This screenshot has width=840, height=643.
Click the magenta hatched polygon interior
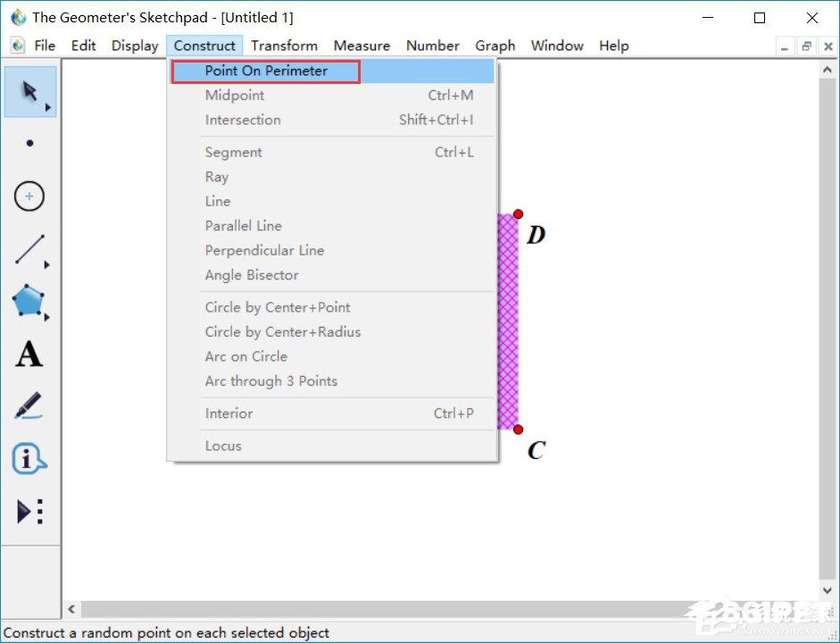[x=509, y=321]
